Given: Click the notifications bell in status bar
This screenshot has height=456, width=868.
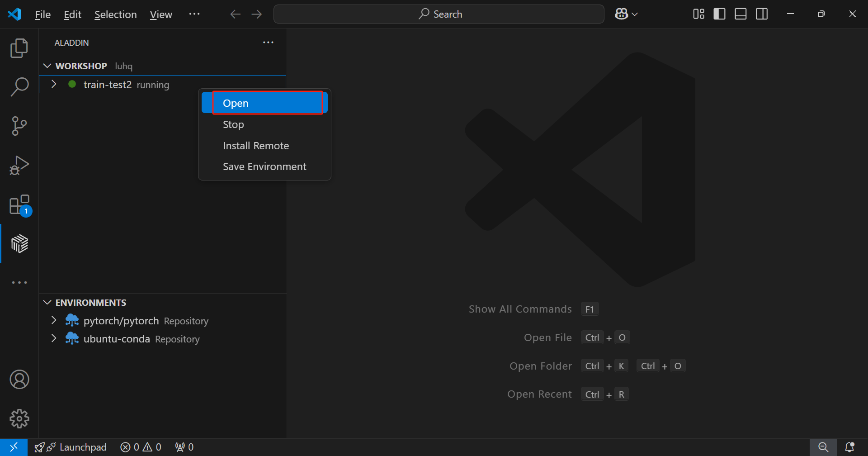Looking at the screenshot, I should tap(849, 447).
